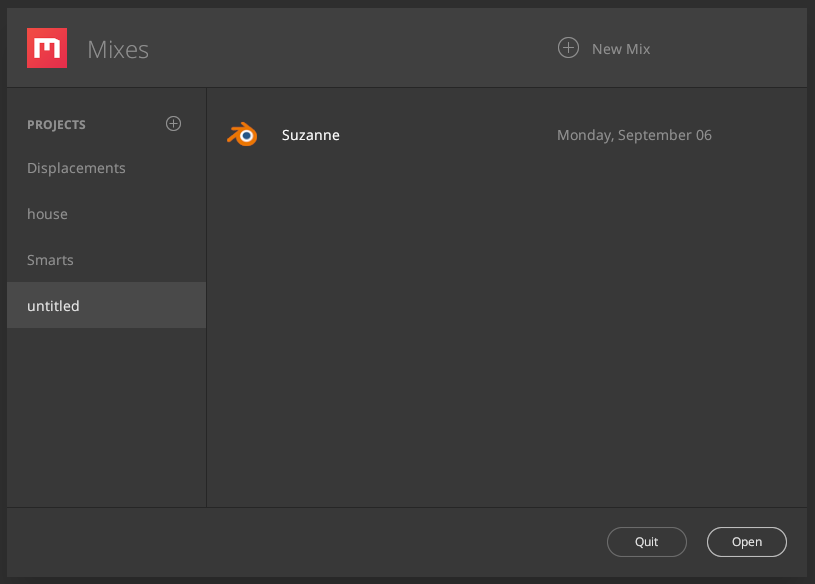Select the Smarts project

(x=107, y=259)
